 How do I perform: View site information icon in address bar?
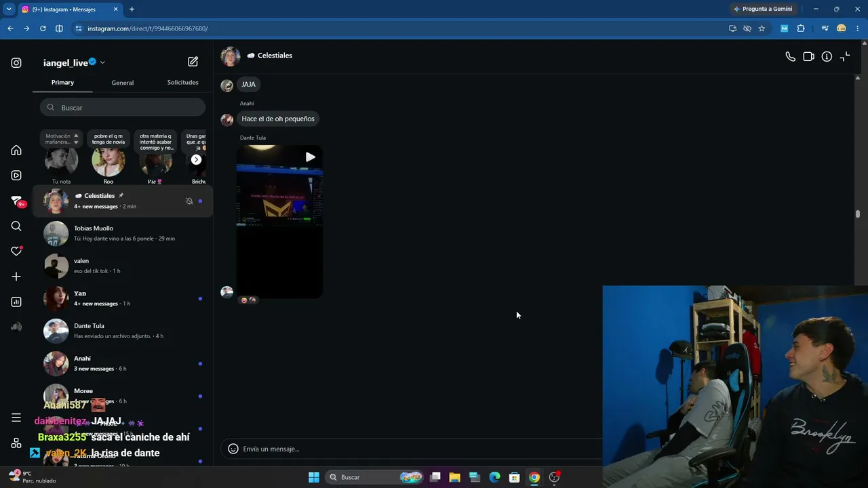79,28
